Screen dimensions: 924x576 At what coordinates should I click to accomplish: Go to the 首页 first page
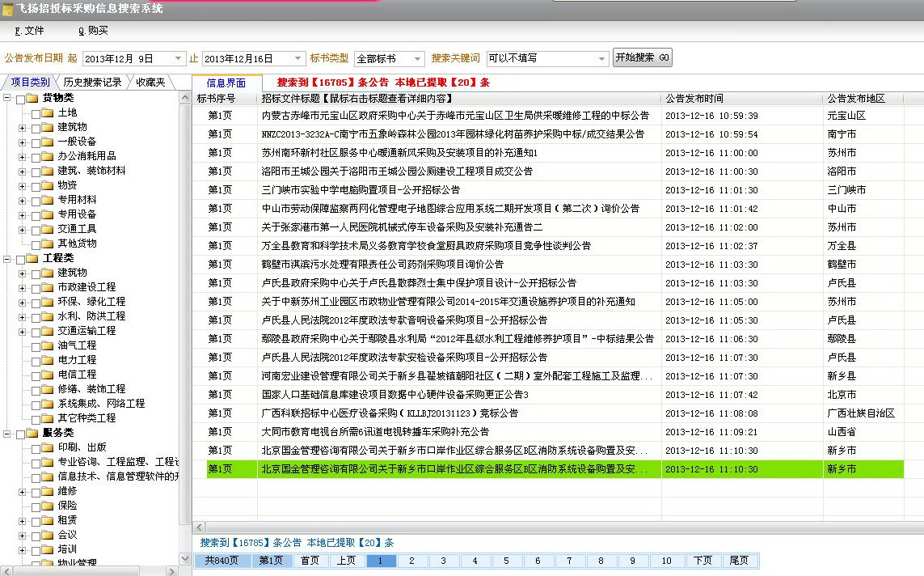click(x=310, y=560)
